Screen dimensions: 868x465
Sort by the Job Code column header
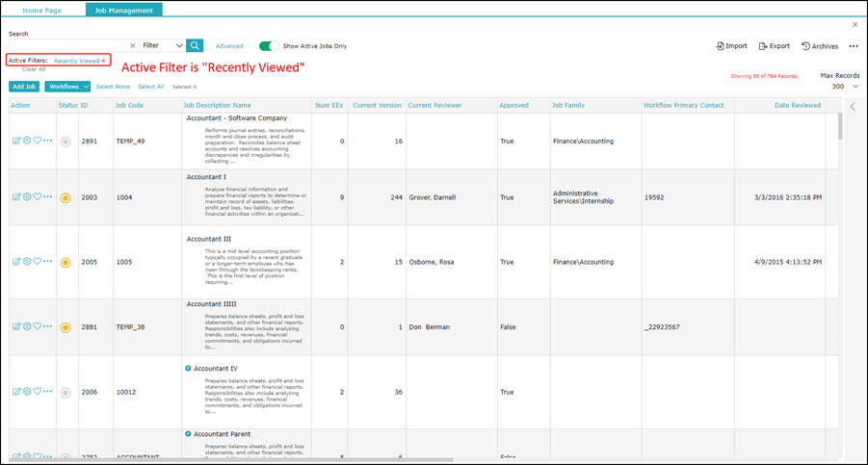click(129, 105)
